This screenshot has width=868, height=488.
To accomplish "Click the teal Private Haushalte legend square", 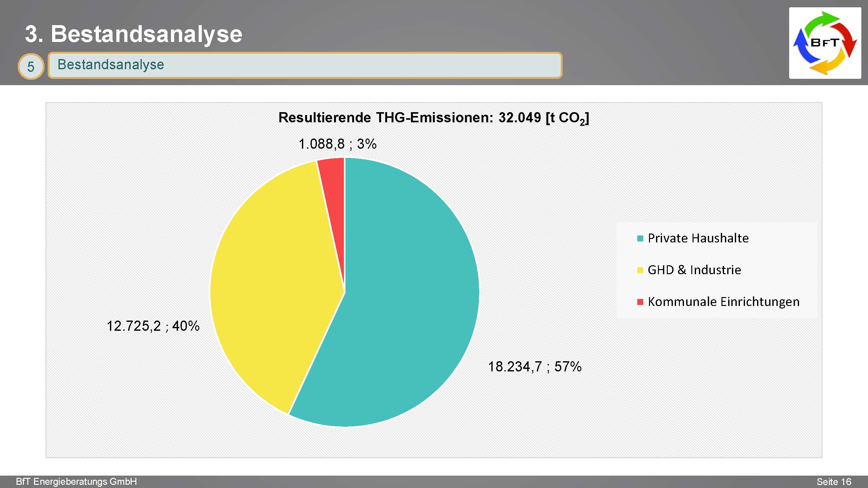I will pos(640,239).
